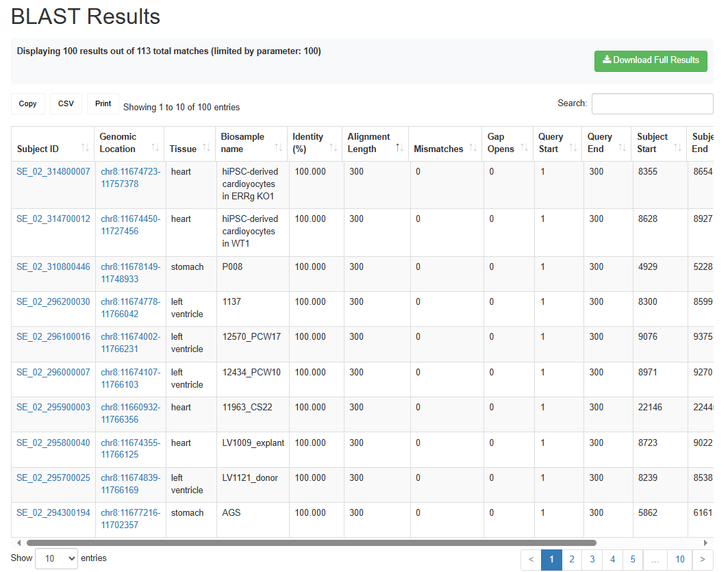Copy the table to clipboard
The image size is (728, 572).
click(28, 103)
